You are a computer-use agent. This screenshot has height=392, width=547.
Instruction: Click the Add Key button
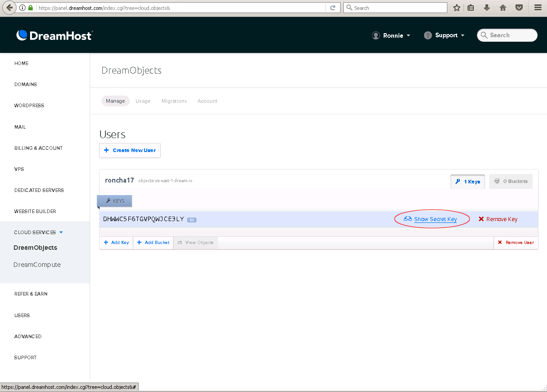pyautogui.click(x=116, y=243)
